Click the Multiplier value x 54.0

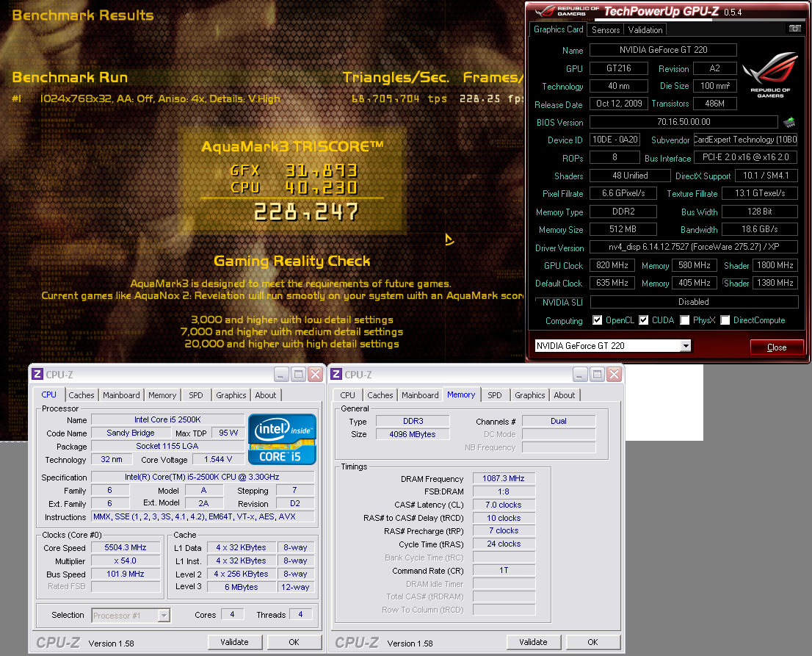pos(126,561)
